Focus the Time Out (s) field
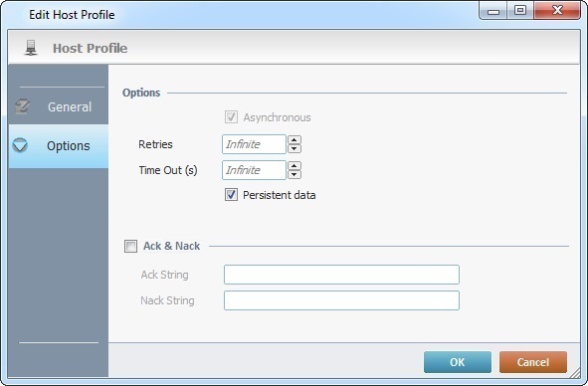 (x=254, y=170)
